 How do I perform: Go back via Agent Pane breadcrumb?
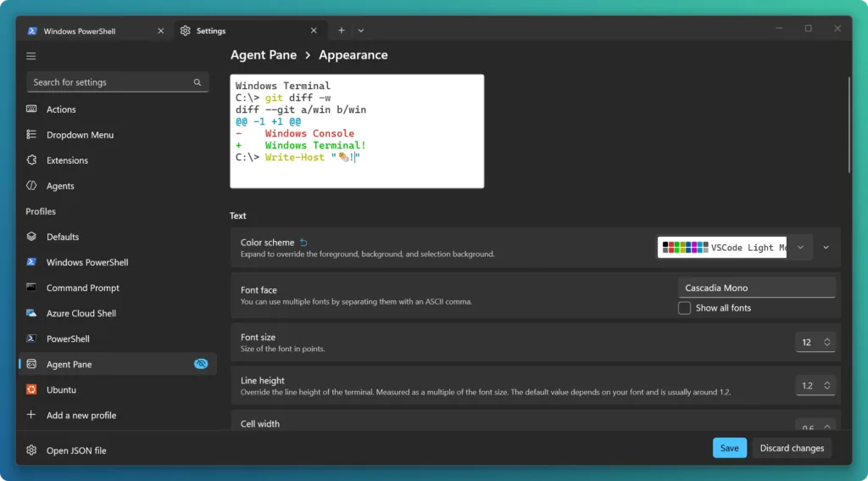pyautogui.click(x=264, y=55)
